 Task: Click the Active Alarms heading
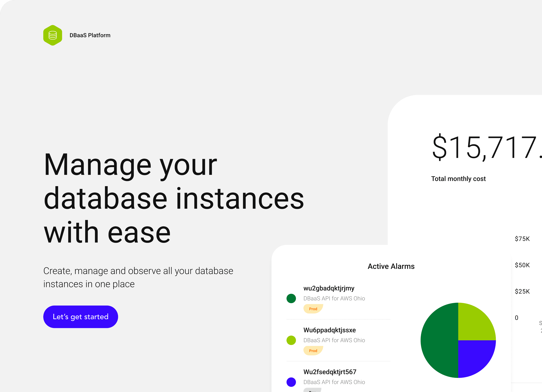pyautogui.click(x=391, y=266)
